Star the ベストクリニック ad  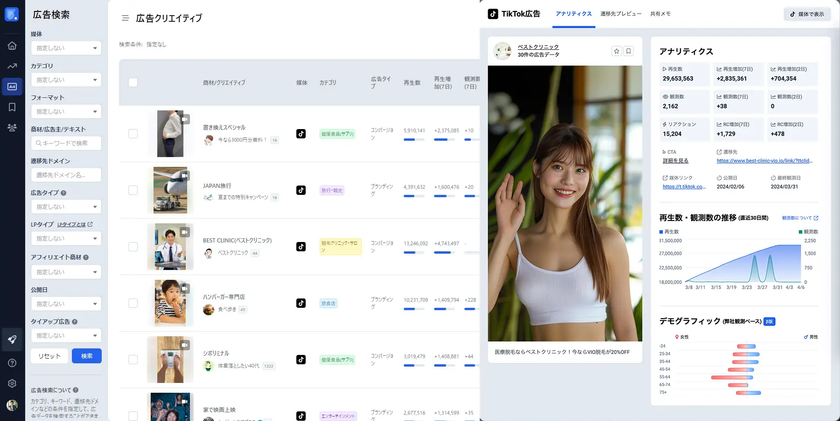(x=616, y=51)
